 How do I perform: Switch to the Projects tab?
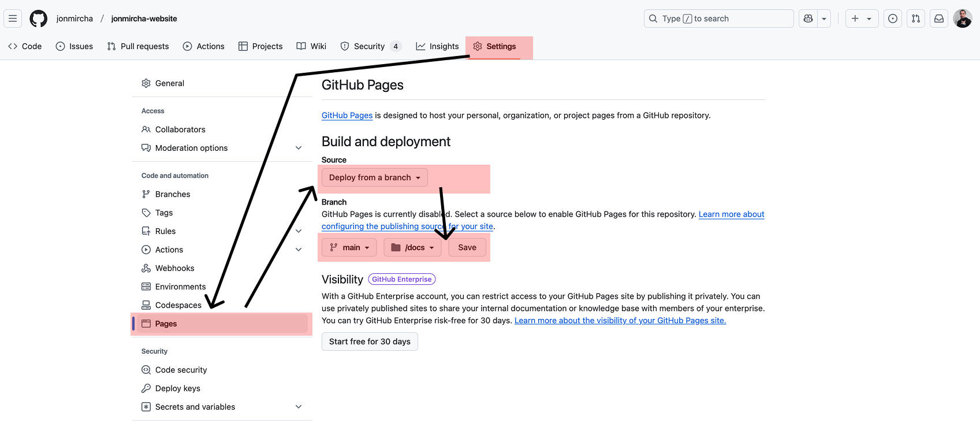(260, 46)
